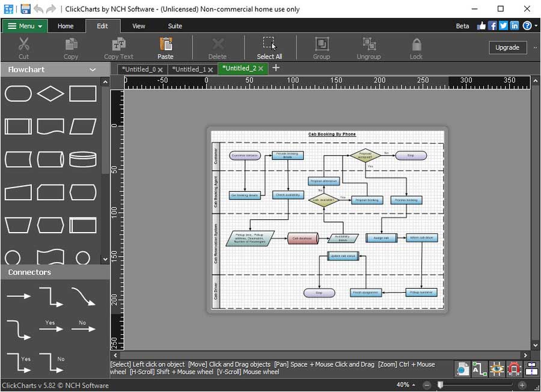
Task: Select the Decision diamond shape
Action: click(50, 94)
